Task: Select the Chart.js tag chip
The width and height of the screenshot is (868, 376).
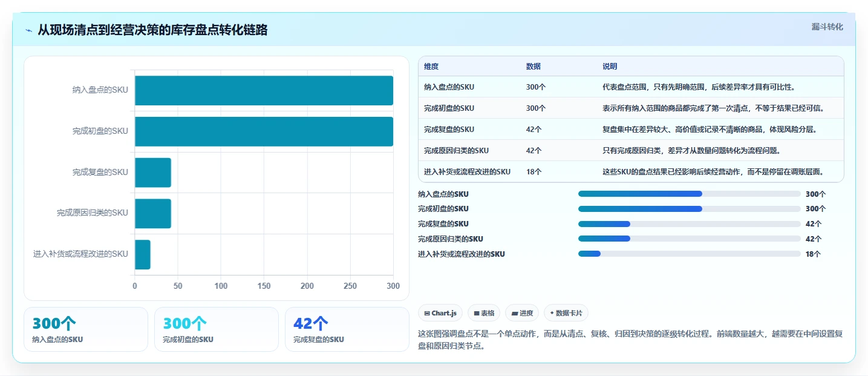Action: (x=440, y=313)
